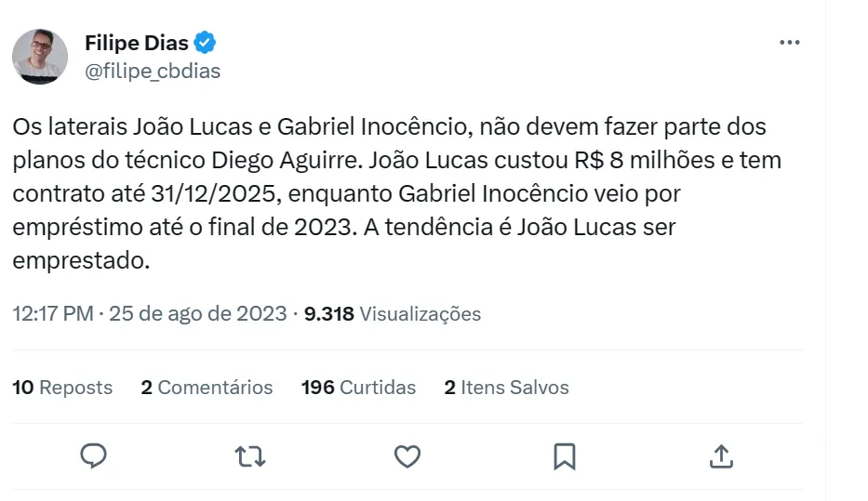The width and height of the screenshot is (868, 501).
Task: Bookmark this tweet using the bookmark icon
Action: [565, 456]
